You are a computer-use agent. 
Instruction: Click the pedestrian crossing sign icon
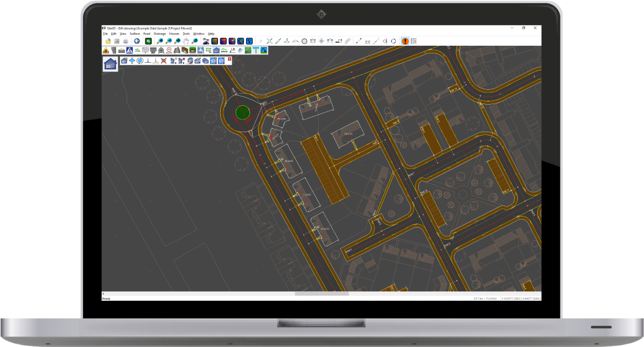point(129,50)
